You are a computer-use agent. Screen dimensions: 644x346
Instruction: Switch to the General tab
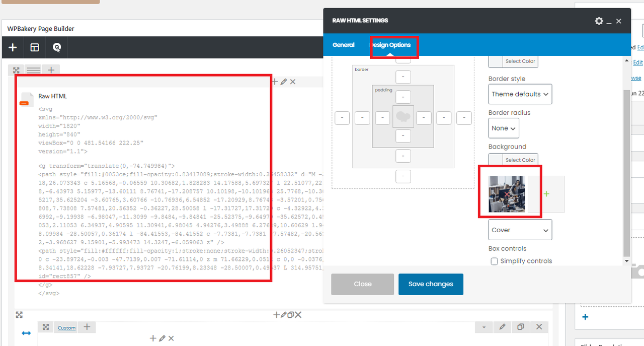(344, 45)
